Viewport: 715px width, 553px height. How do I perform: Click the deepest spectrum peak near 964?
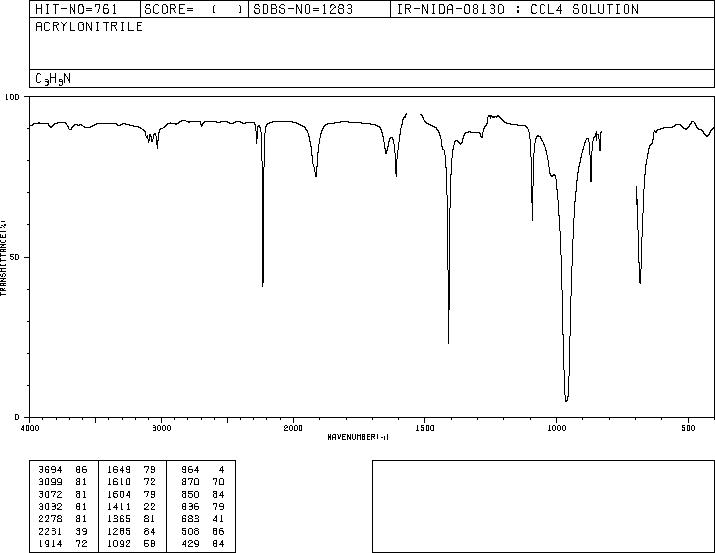tap(566, 400)
